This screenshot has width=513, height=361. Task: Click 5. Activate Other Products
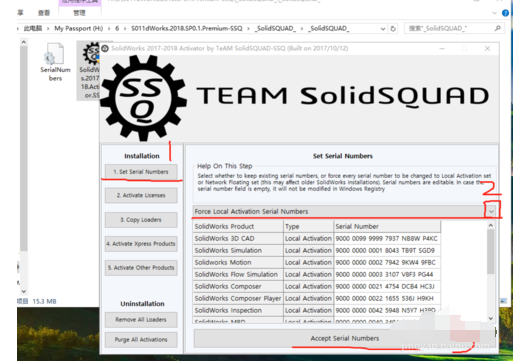click(x=141, y=268)
